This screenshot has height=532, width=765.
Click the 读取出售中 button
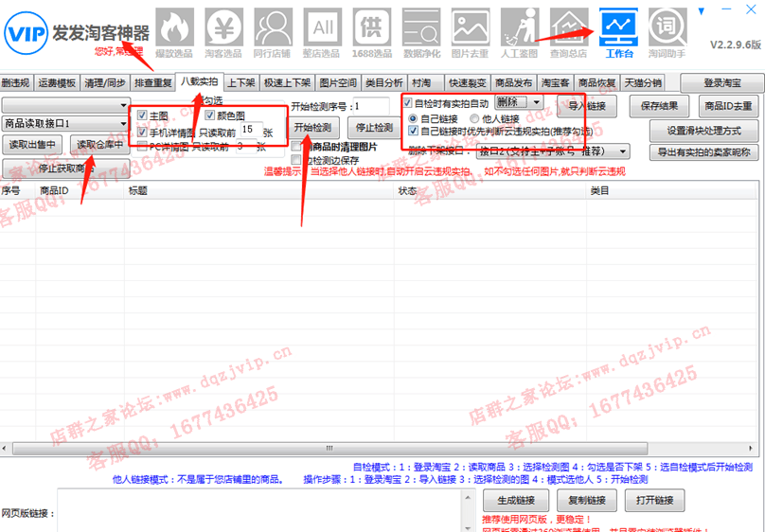[32, 145]
